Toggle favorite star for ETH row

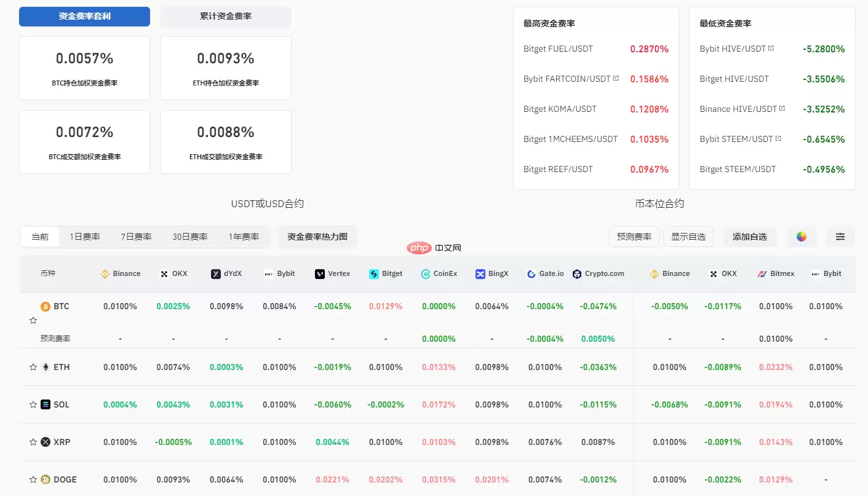[33, 367]
